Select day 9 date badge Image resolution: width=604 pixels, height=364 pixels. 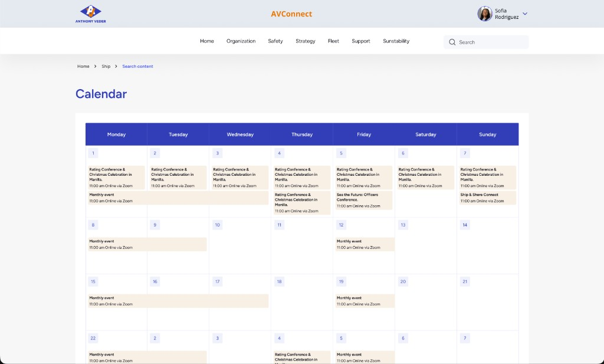coord(155,225)
